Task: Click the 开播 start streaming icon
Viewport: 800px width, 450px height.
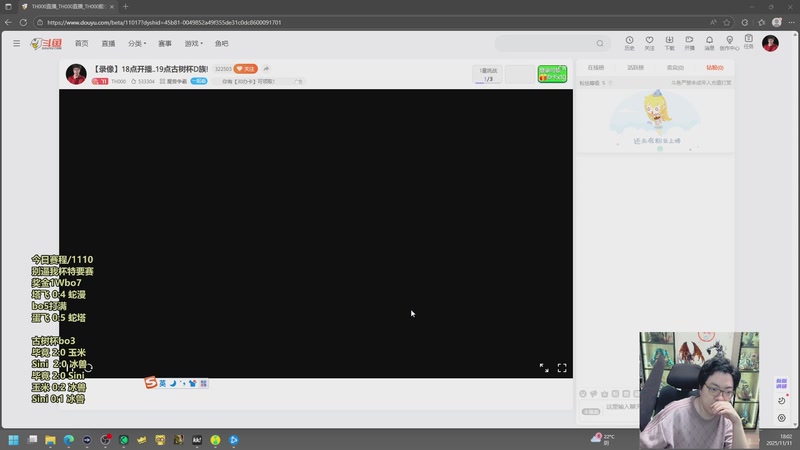Action: click(x=689, y=43)
